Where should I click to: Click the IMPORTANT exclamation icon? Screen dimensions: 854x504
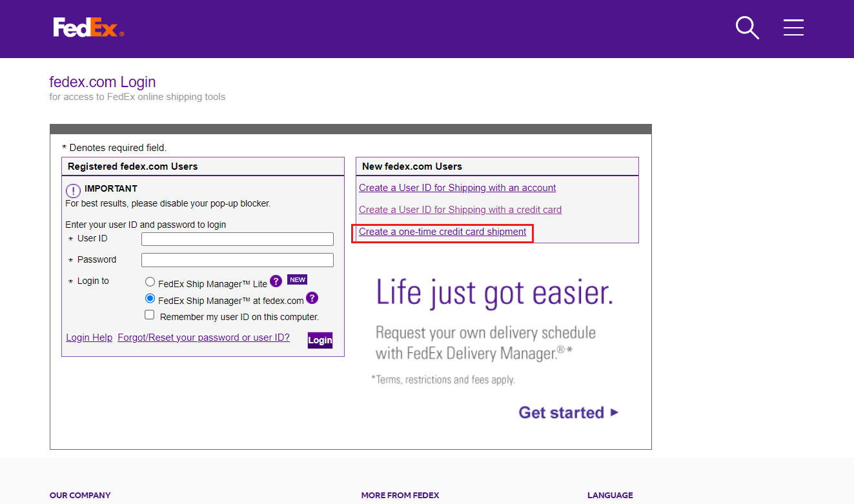(x=73, y=191)
